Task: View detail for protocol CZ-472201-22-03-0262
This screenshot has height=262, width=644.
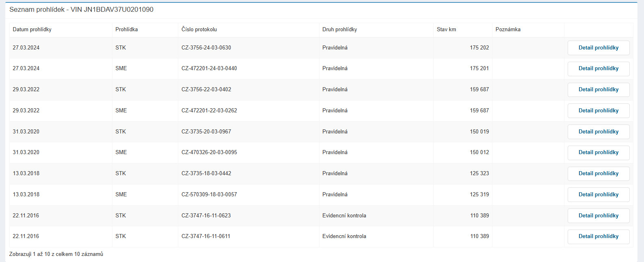Action: (598, 111)
